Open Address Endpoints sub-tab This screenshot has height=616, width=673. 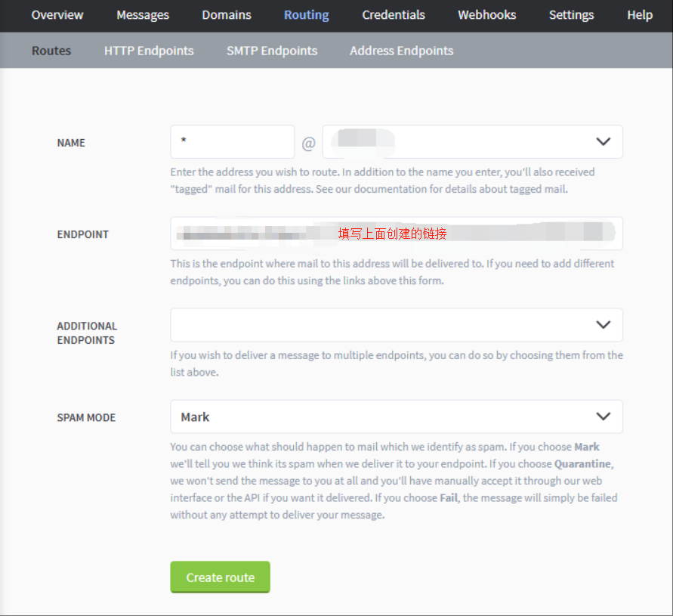[x=402, y=51]
